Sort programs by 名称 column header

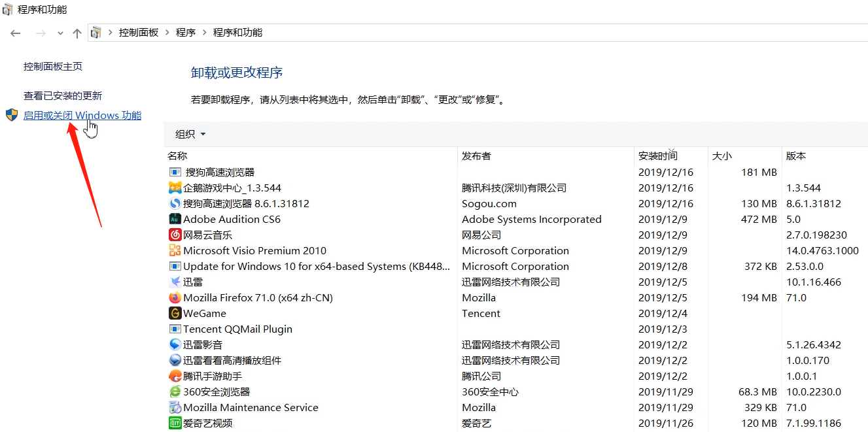[x=177, y=156]
